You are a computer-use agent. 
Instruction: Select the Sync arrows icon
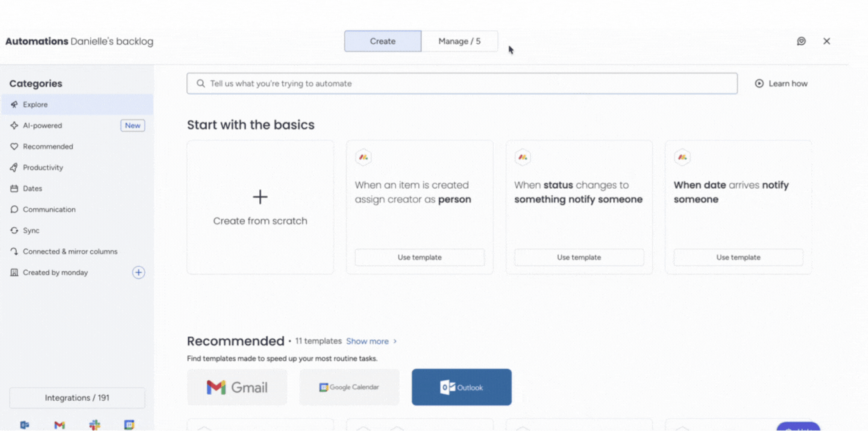[x=14, y=230]
